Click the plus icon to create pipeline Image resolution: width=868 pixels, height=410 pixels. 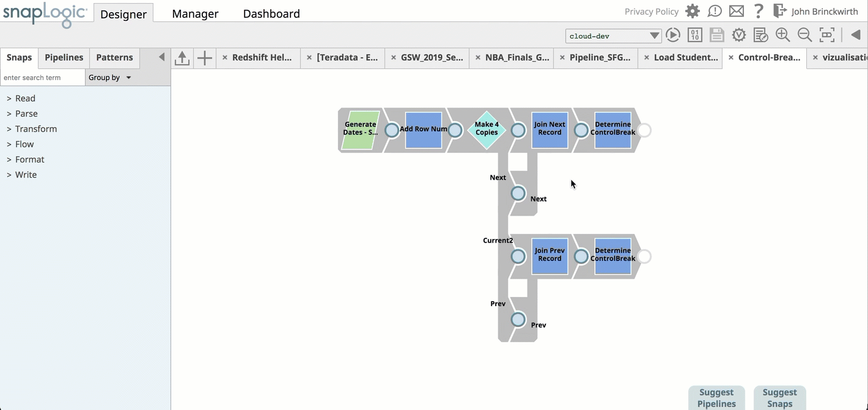[x=205, y=58]
